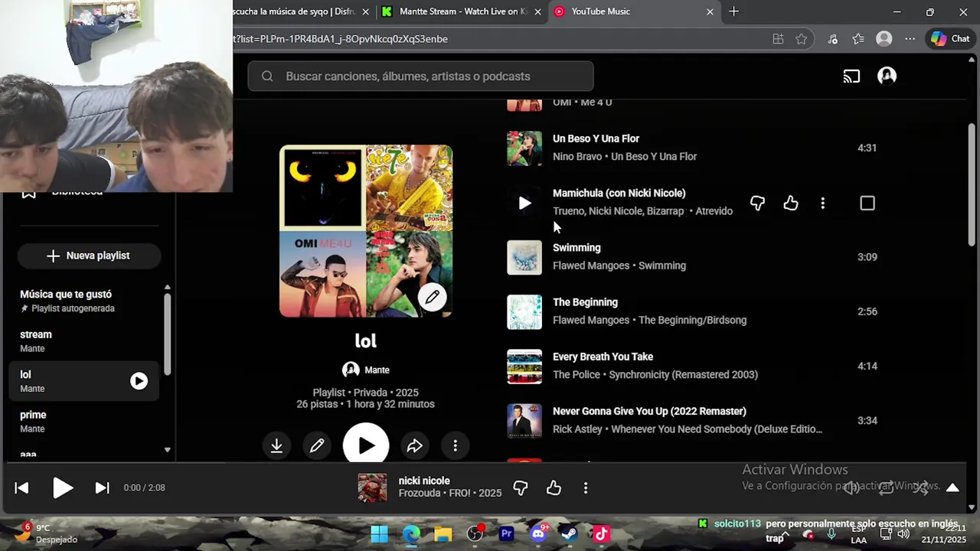The height and width of the screenshot is (551, 980).
Task: Open the browser favorites list icon
Action: tap(858, 39)
